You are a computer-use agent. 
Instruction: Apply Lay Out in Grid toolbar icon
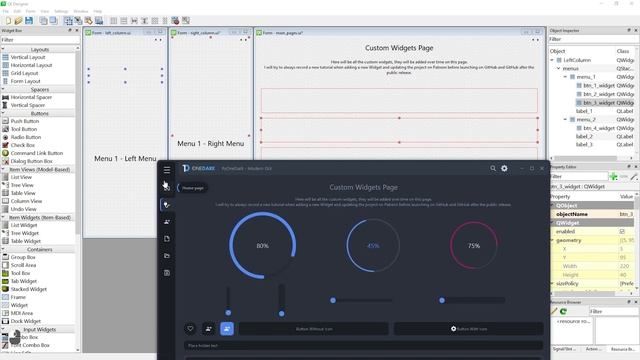click(155, 20)
